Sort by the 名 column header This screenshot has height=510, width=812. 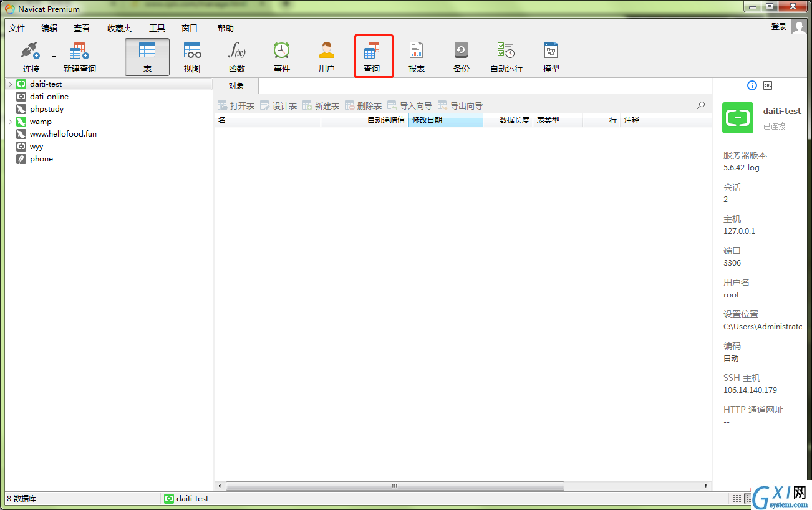click(x=268, y=120)
